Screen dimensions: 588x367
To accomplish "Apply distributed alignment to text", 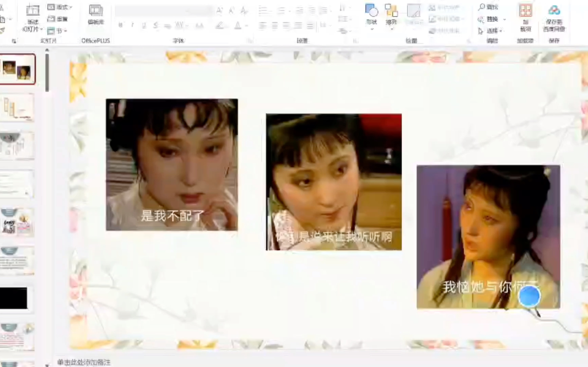I will click(x=310, y=25).
